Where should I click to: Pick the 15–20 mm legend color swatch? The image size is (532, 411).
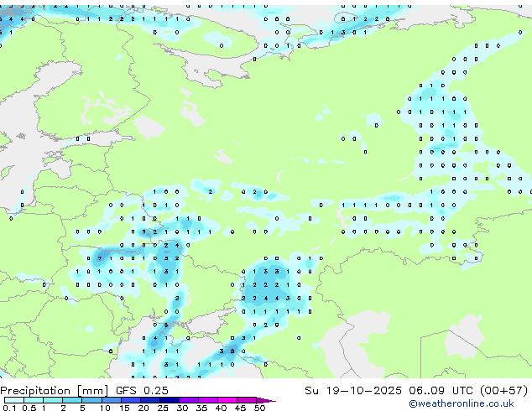coord(130,400)
